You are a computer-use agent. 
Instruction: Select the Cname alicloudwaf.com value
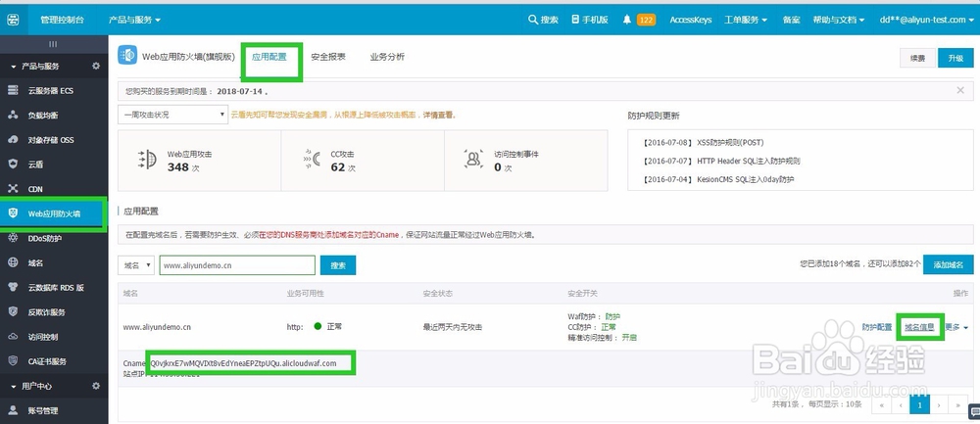pos(243,363)
